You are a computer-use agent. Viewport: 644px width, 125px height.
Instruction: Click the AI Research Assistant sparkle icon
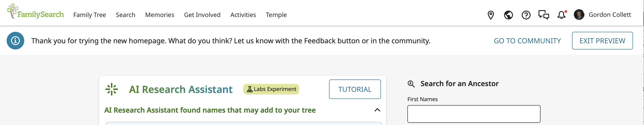coord(111,89)
